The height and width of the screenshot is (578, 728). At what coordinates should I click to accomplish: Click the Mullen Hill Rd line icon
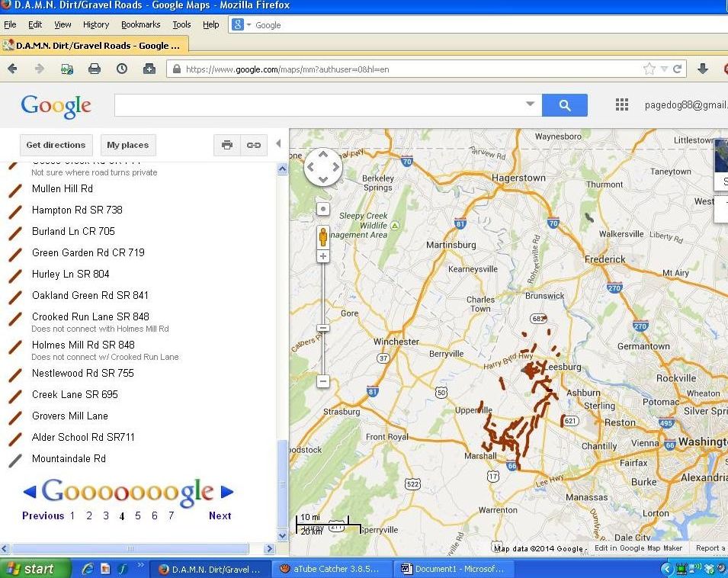pyautogui.click(x=15, y=190)
